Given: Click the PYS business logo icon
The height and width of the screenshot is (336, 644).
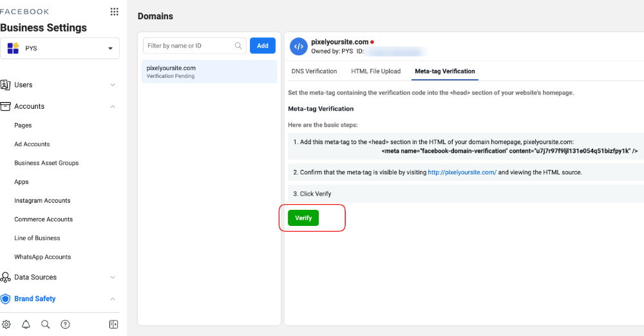Looking at the screenshot, I should click(x=13, y=48).
